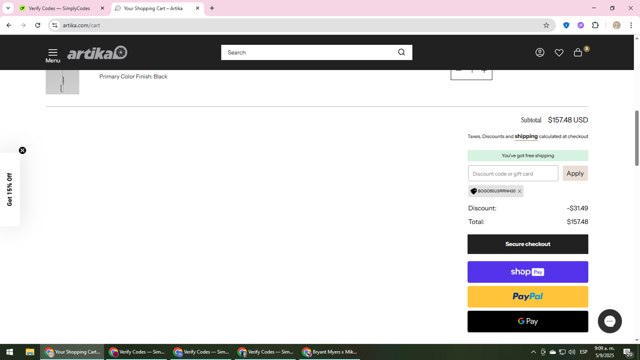Select the Your Shopping Cart – Artika tab
Viewport: 640px width, 360px height.
click(x=153, y=8)
